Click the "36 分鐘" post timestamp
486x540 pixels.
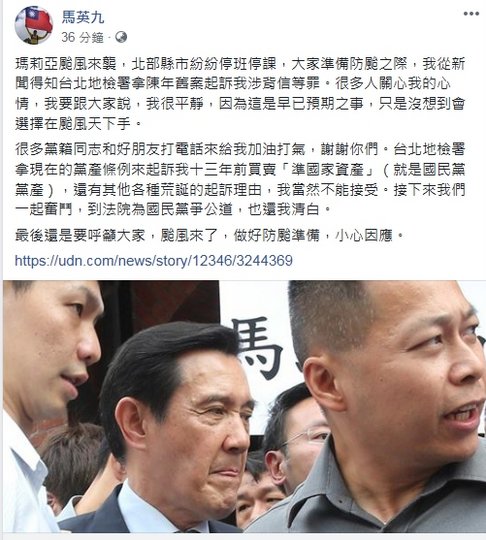click(82, 37)
